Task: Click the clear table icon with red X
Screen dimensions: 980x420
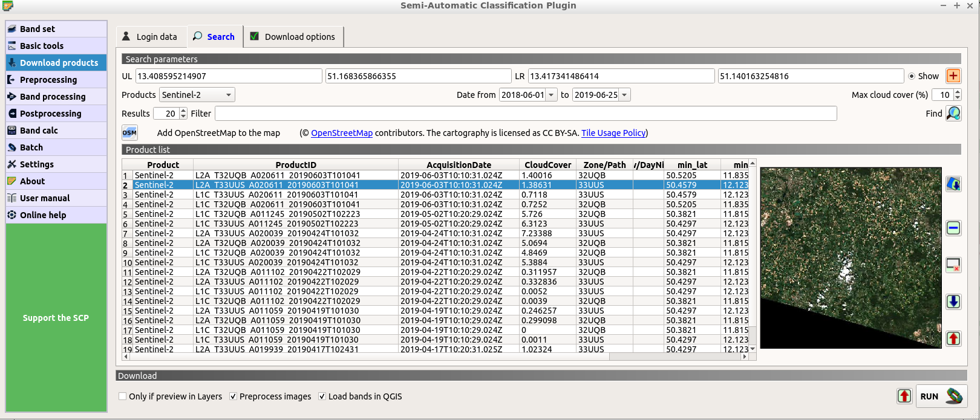Action: pyautogui.click(x=953, y=265)
